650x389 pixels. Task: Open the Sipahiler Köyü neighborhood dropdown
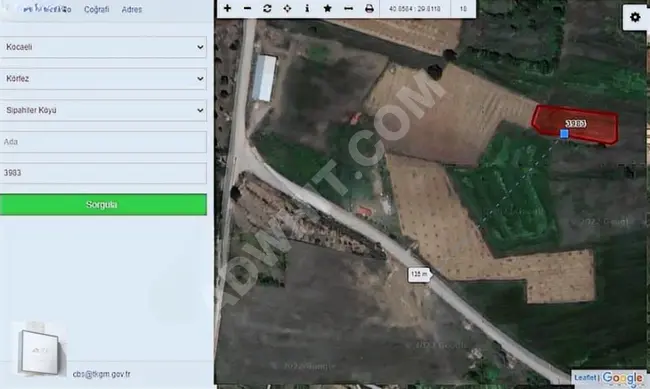click(x=103, y=110)
